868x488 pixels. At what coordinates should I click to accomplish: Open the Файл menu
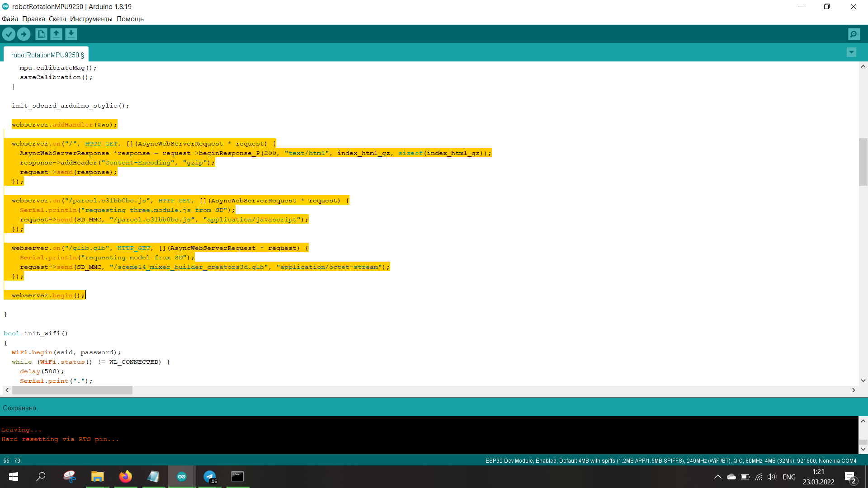[x=10, y=19]
